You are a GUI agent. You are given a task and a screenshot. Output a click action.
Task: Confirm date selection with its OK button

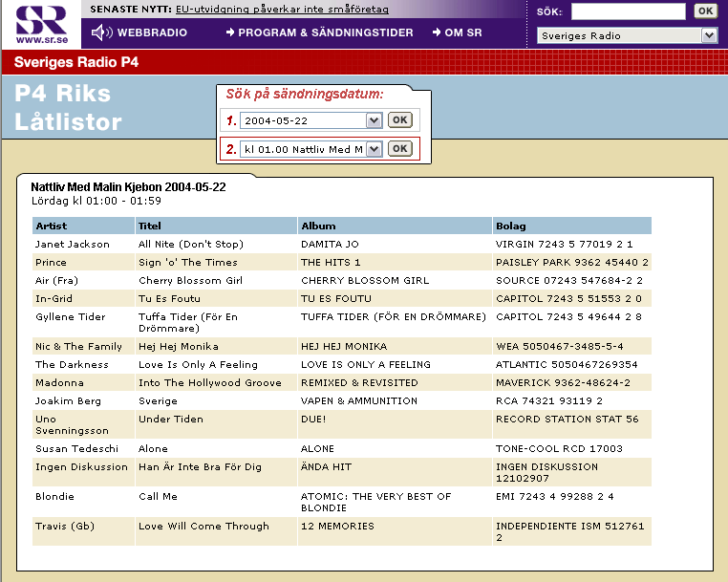click(x=399, y=120)
